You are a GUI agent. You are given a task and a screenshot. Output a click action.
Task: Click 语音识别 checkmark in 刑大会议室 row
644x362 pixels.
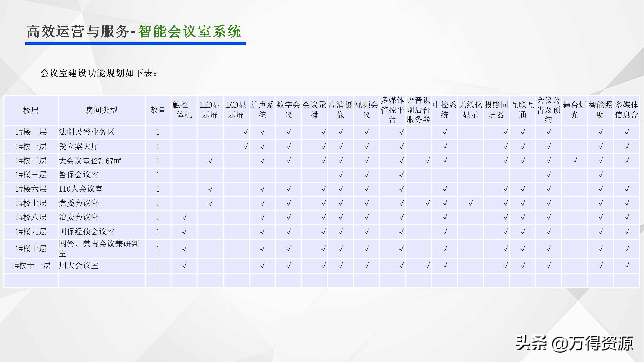pos(427,265)
